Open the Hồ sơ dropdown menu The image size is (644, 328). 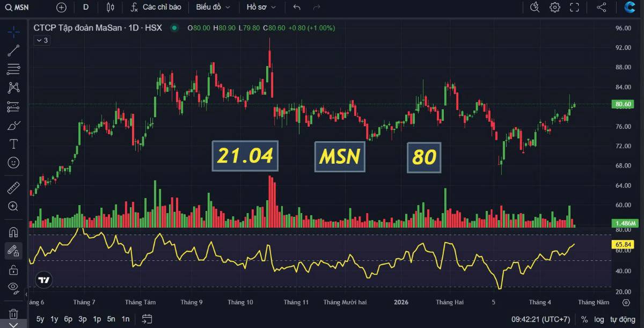[262, 7]
